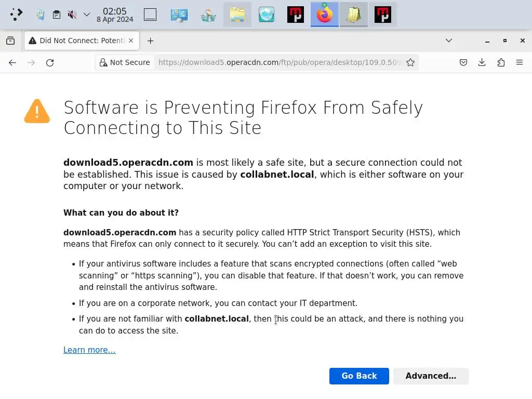Viewport: 532px width, 399px height.
Task: Open Firefox application hamburger menu
Action: 520,62
